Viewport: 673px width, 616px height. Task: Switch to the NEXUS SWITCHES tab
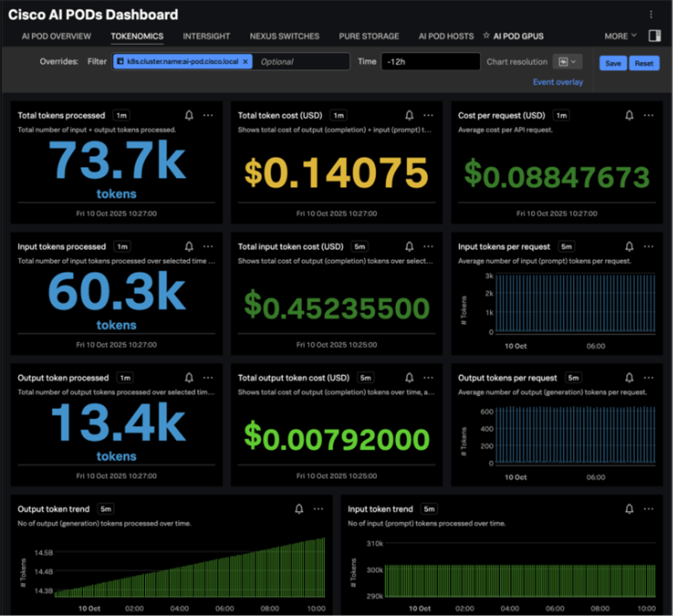(284, 36)
